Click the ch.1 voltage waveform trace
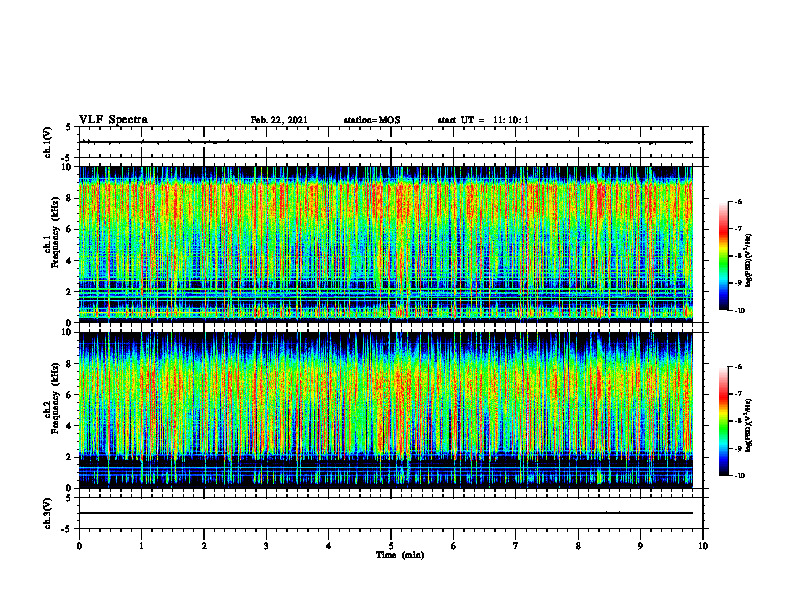Screen dimensions: 792x612 (x=386, y=142)
